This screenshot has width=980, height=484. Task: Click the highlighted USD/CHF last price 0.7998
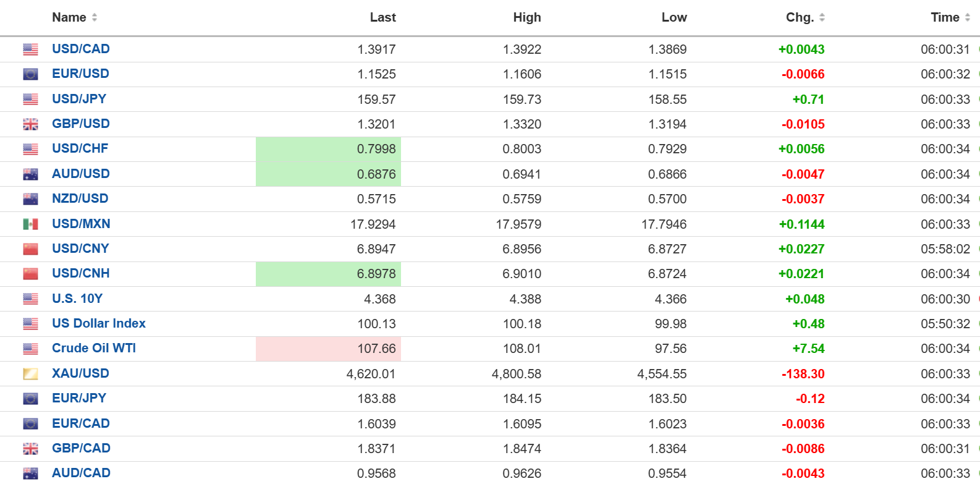(376, 149)
